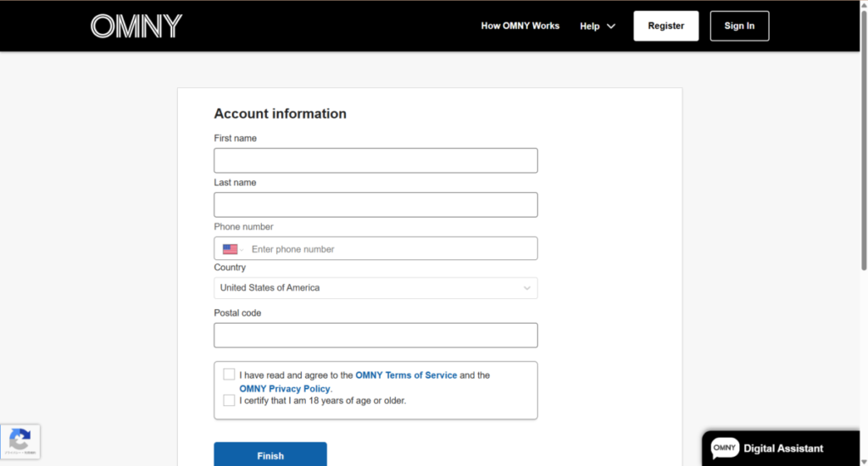Click the Help menu chevron arrow
The height and width of the screenshot is (466, 868).
coord(610,26)
